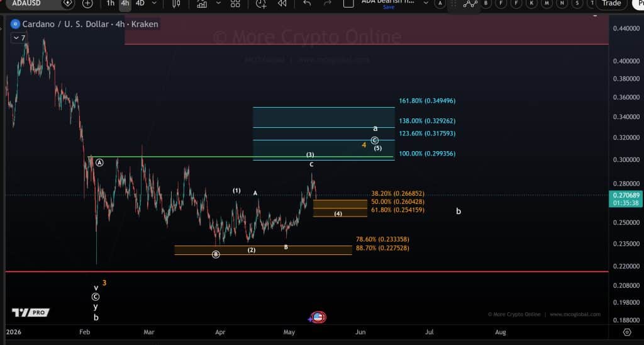Redo the last chart action
Viewport: 644px width, 345px height.
(327, 3)
